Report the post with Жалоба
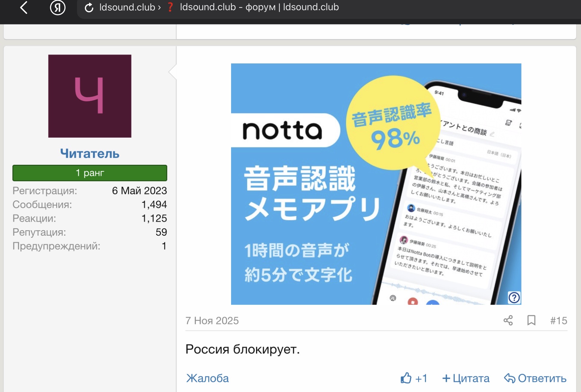This screenshot has width=581, height=392. (x=208, y=378)
